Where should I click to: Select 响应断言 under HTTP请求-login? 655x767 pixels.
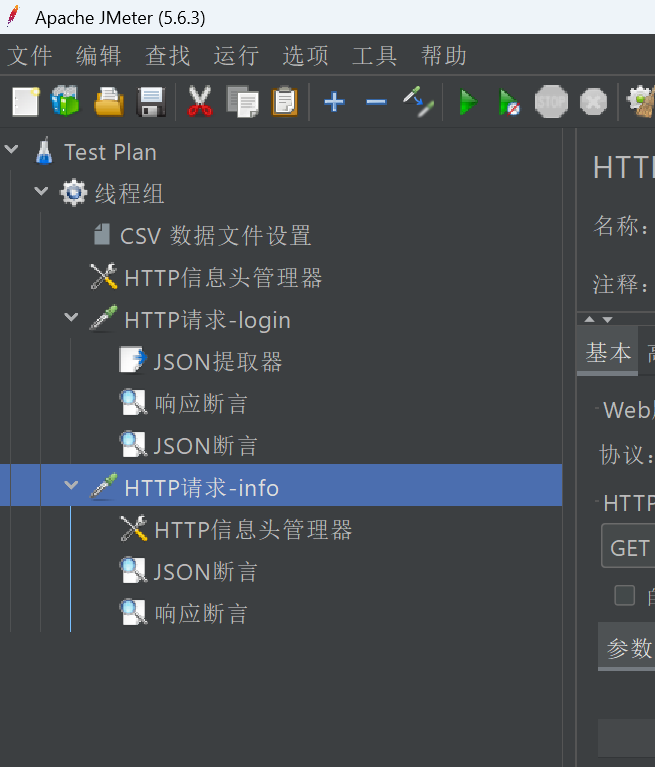(x=201, y=404)
